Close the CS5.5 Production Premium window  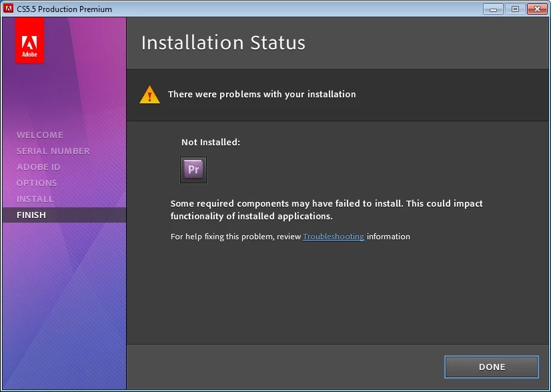537,9
